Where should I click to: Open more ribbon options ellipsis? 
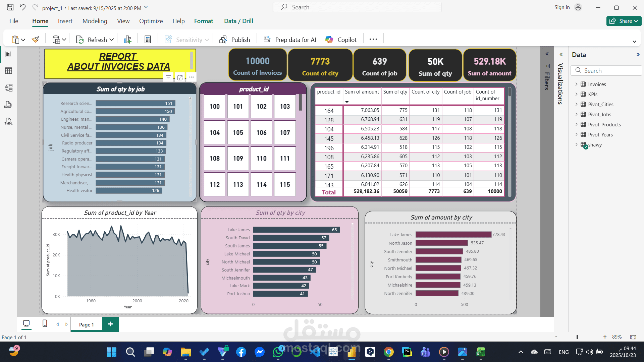click(x=373, y=39)
